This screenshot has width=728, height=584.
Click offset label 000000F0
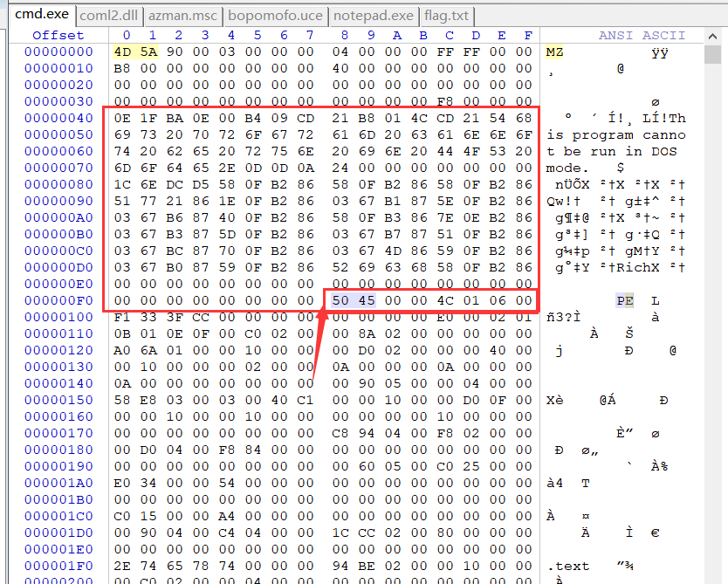point(58,300)
